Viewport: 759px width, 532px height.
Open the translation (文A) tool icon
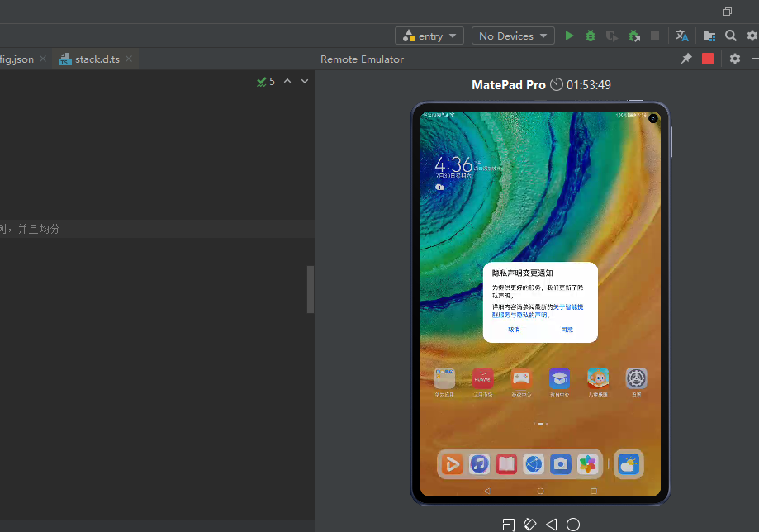[x=681, y=36]
